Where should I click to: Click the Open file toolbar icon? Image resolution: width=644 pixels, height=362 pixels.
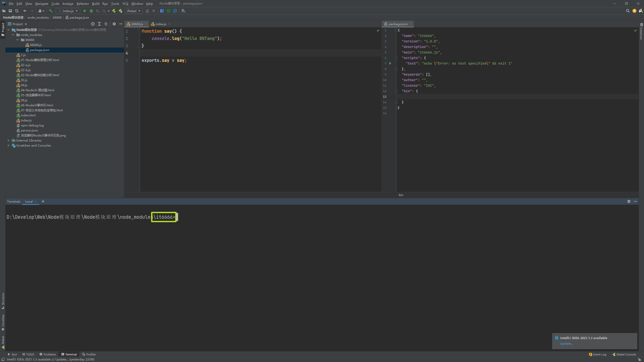tap(4, 11)
